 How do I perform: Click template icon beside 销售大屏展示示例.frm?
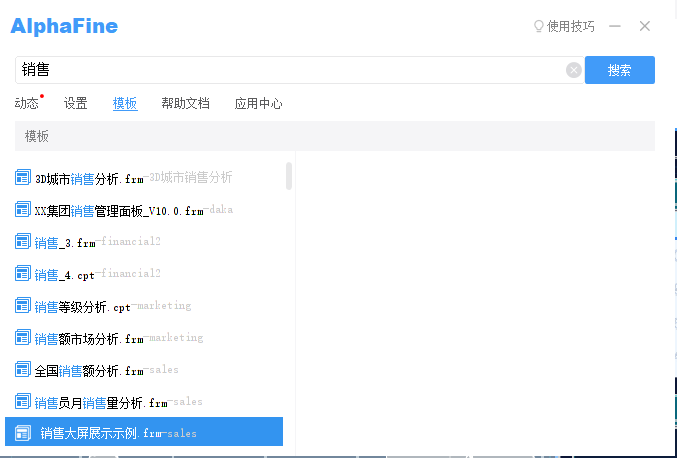(x=23, y=433)
